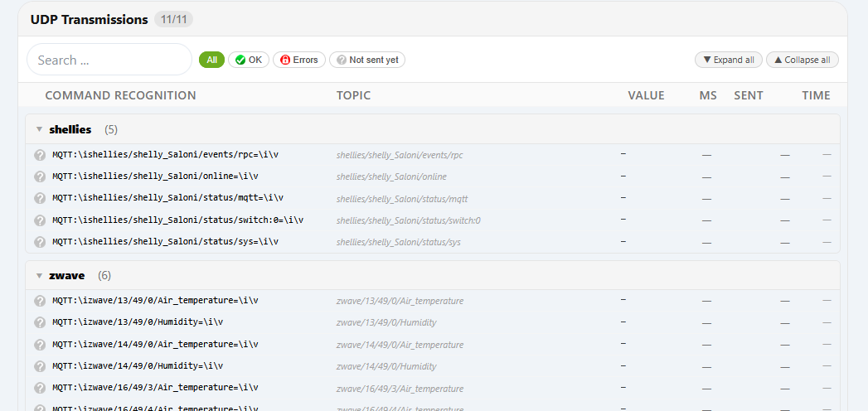Click topic zwave/16/49/3/Air_temperature
Screen dimensions: 868x411
pyautogui.click(x=400, y=389)
